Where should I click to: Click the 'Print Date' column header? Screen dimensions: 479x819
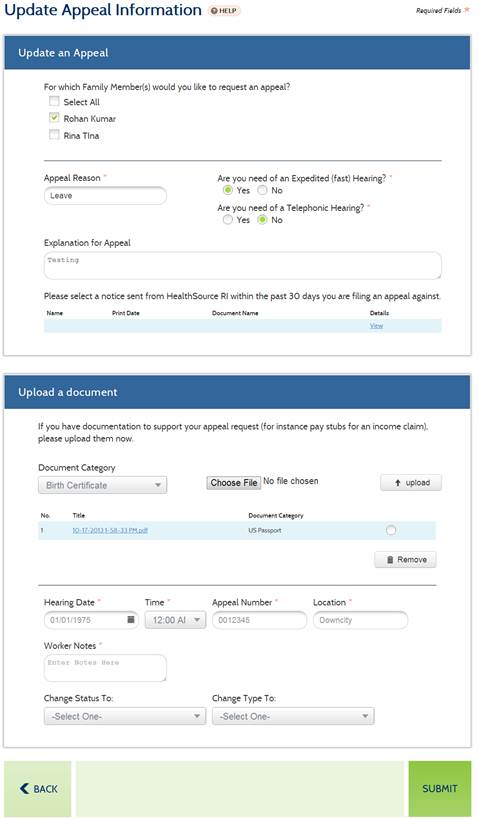tap(126, 313)
